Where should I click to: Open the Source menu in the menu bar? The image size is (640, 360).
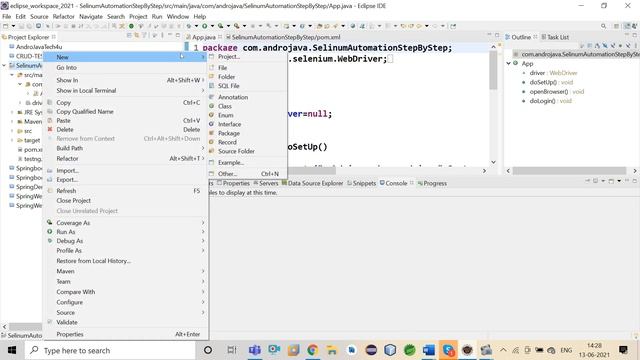point(39,17)
